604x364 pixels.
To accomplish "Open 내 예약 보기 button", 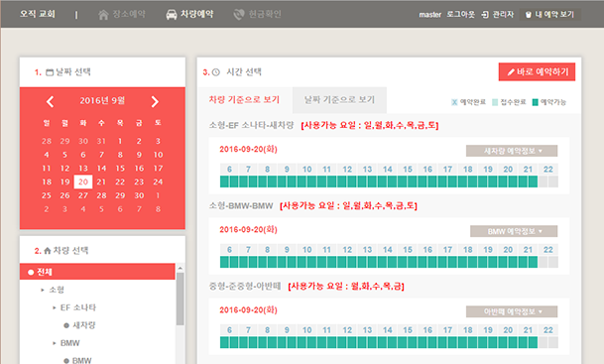I will [550, 14].
